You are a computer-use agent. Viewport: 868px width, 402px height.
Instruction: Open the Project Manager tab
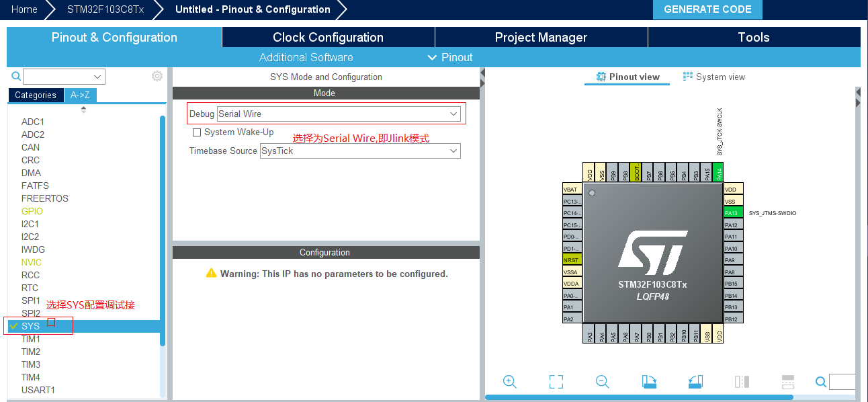(541, 37)
